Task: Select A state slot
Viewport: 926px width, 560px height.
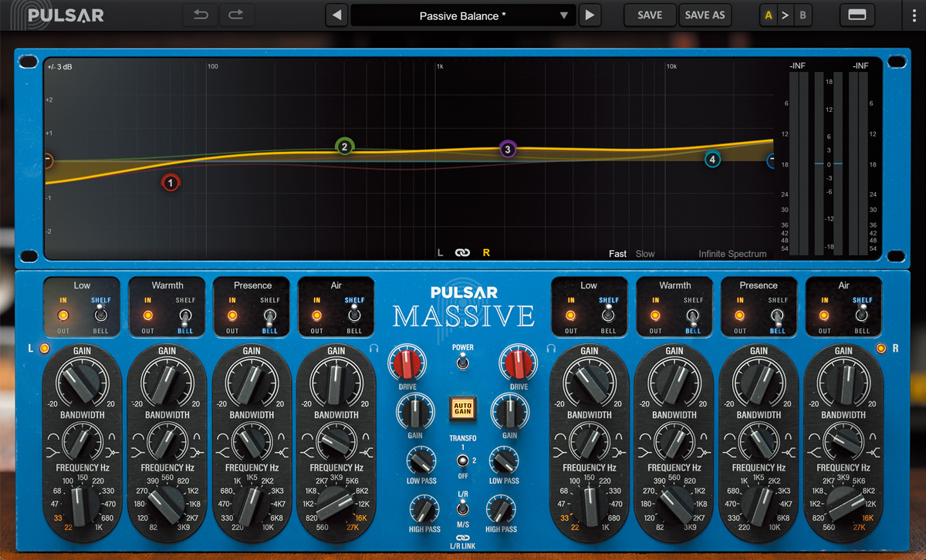Action: [768, 15]
